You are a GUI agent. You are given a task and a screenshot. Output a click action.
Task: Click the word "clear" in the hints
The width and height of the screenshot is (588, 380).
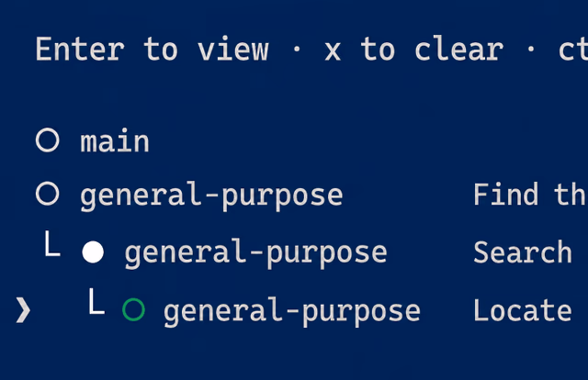click(459, 49)
